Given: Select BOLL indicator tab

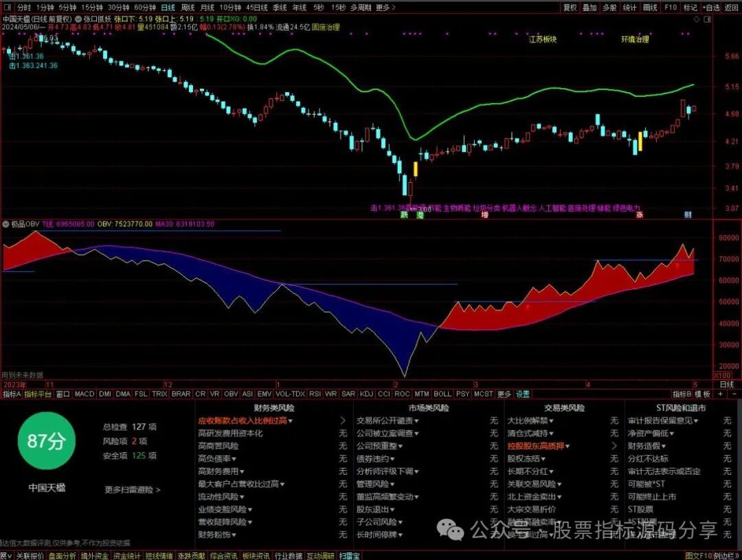Looking at the screenshot, I should [x=442, y=394].
